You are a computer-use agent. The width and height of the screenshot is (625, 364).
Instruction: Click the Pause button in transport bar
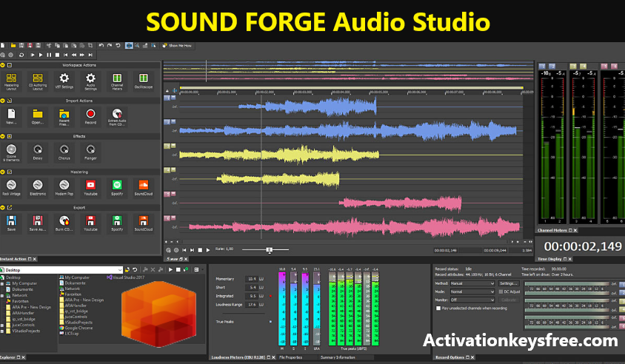tap(49, 55)
